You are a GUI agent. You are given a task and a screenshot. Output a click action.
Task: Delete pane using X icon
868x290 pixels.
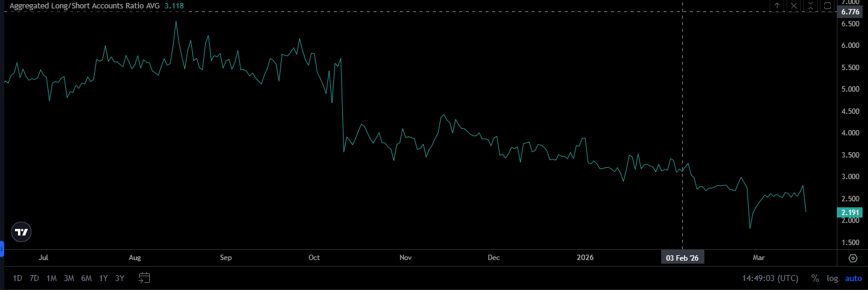(794, 5)
